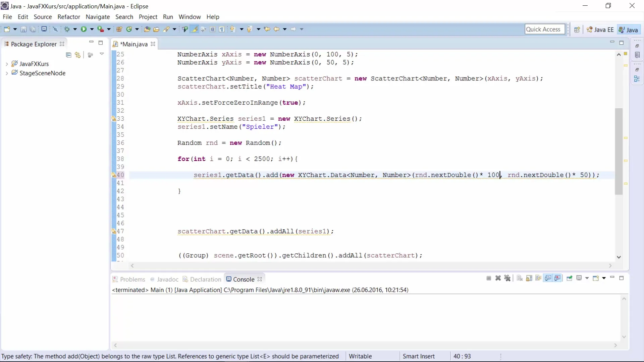Collapse All in Package Explorer
Screen dimensions: 644x362
69,55
